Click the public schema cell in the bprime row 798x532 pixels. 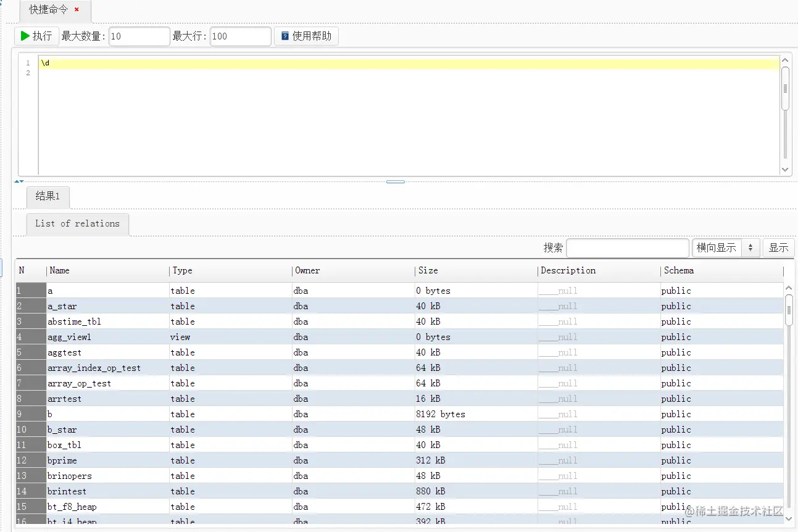tap(721, 460)
